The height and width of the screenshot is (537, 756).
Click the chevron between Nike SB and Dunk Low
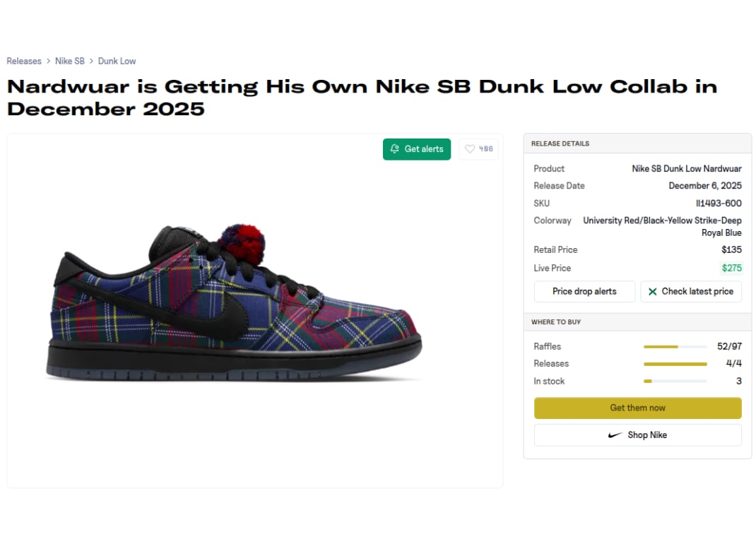(90, 61)
